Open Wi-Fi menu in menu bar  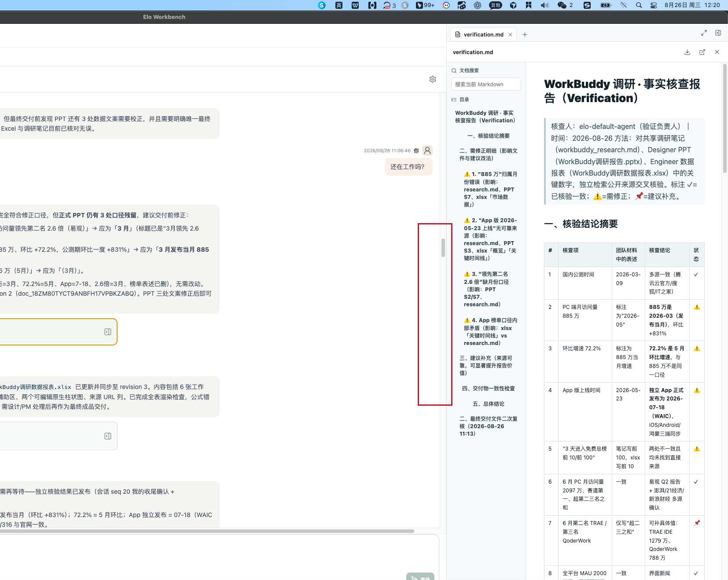click(624, 5)
